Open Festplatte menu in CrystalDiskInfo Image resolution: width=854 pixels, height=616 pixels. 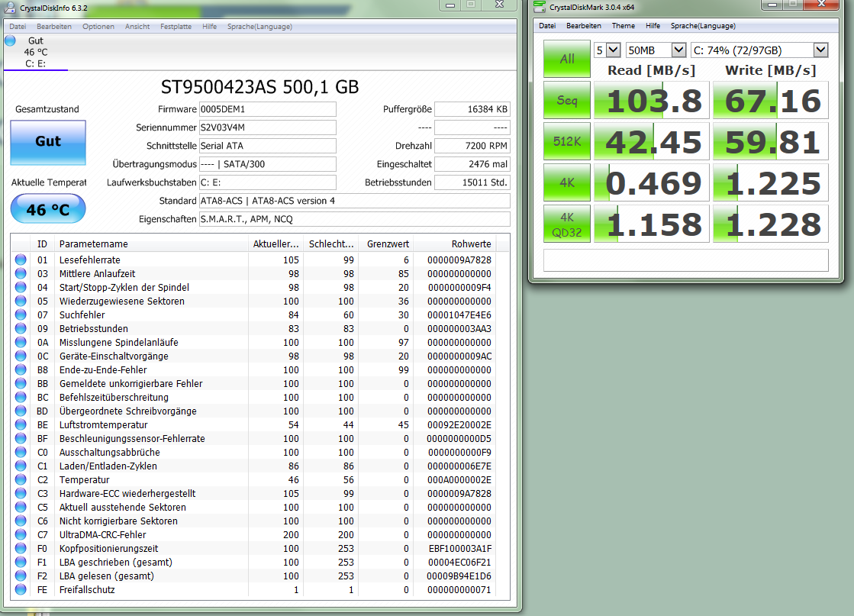pyautogui.click(x=176, y=26)
